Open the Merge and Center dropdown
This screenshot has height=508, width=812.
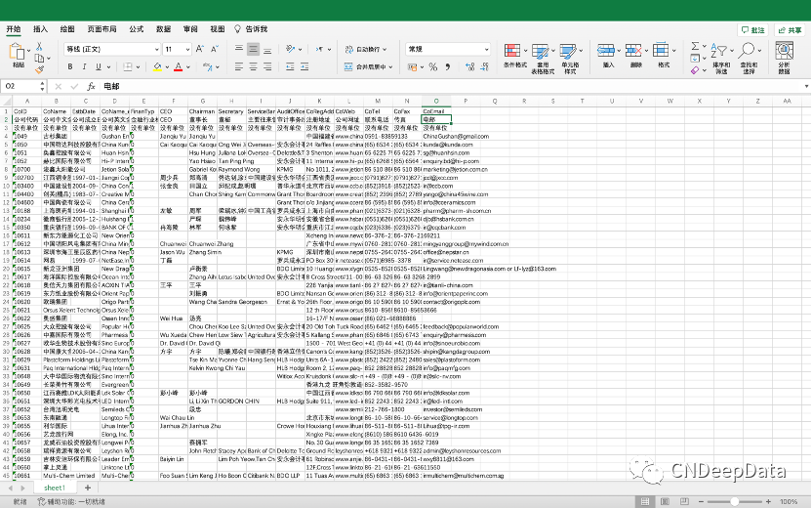click(x=390, y=66)
